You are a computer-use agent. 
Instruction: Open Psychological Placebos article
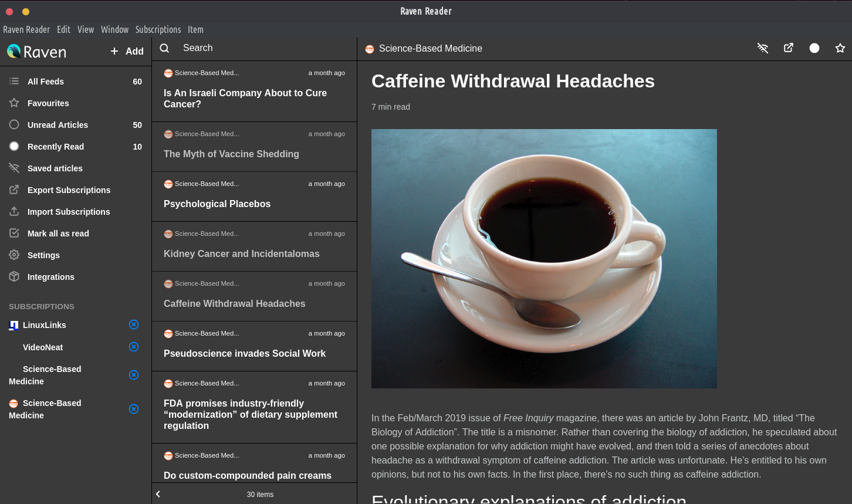click(217, 204)
